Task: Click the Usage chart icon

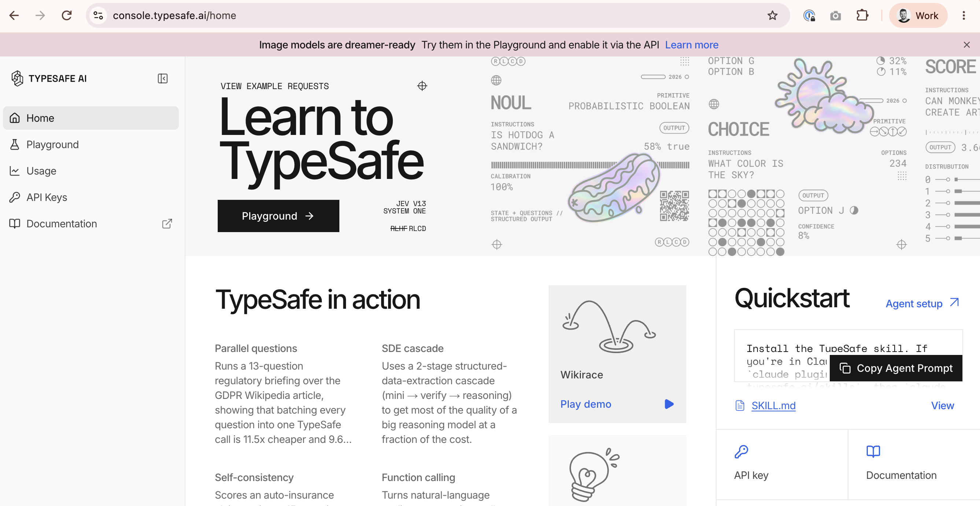Action: (x=14, y=171)
